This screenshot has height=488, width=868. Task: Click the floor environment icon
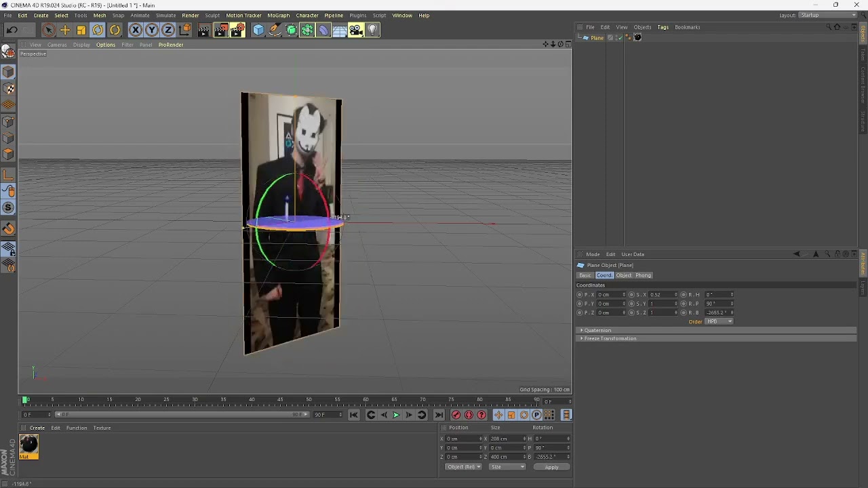tap(340, 30)
